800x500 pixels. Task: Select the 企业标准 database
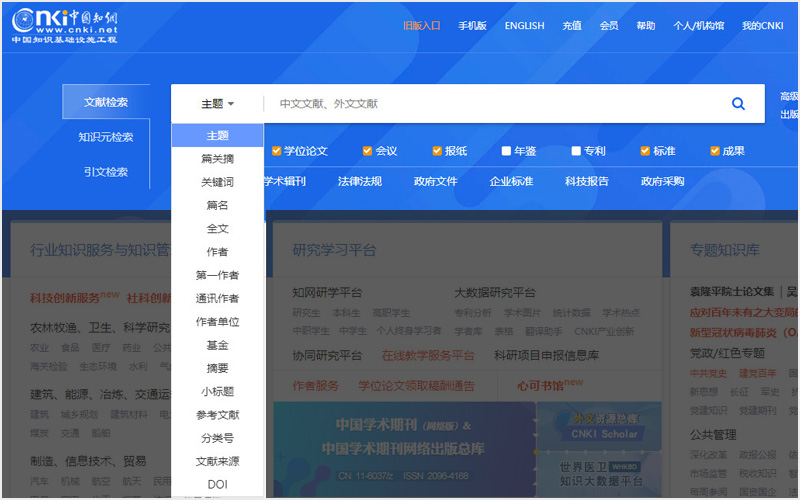pyautogui.click(x=511, y=181)
